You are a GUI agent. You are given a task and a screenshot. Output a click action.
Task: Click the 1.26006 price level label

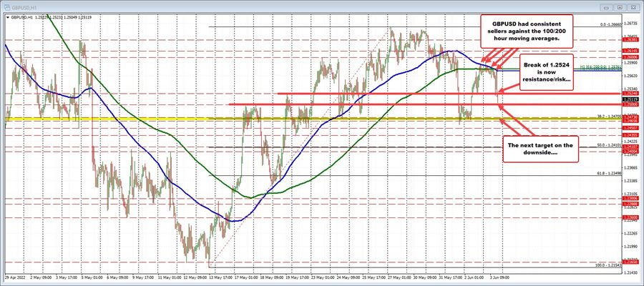point(630,57)
